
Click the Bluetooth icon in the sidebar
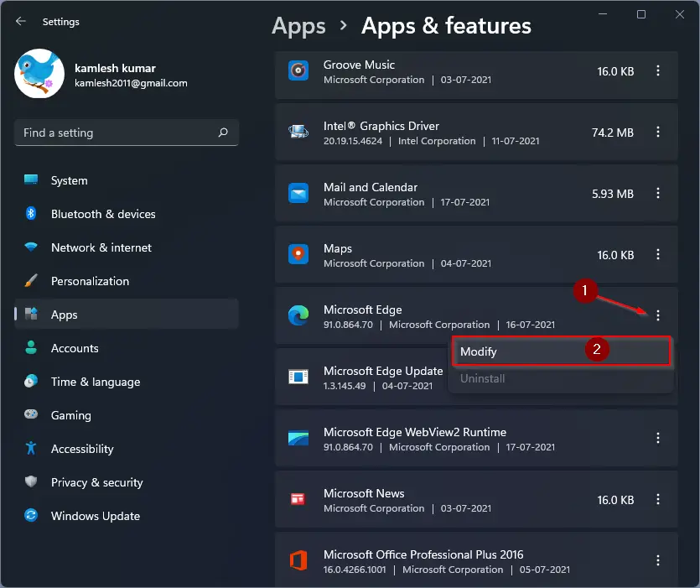[31, 213]
